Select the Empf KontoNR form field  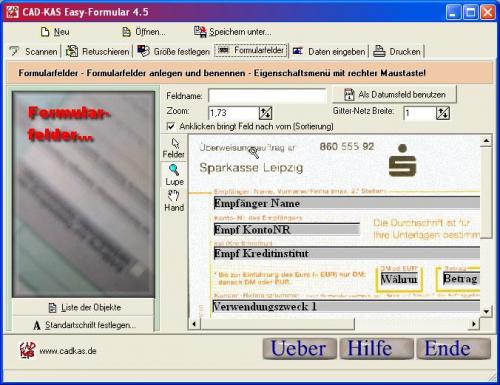(x=287, y=229)
